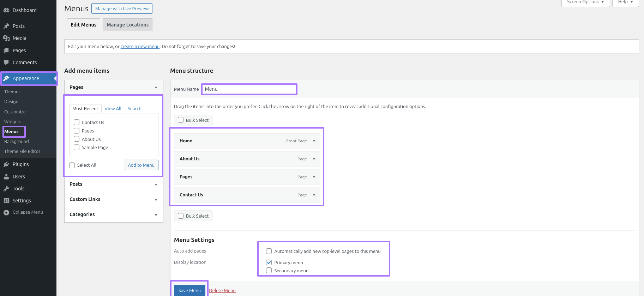Click the Contact Us menu item bar
Screen dimensions: 644x296
pyautogui.click(x=247, y=195)
